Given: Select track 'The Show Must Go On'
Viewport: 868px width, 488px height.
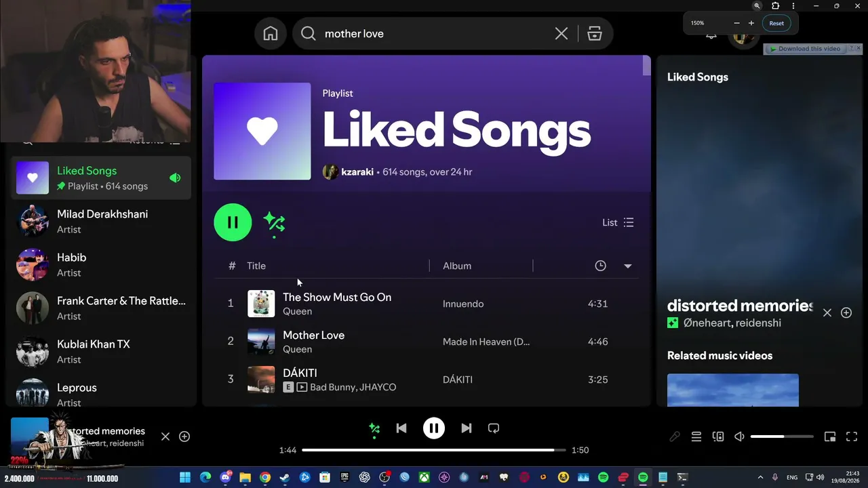Looking at the screenshot, I should tap(337, 298).
